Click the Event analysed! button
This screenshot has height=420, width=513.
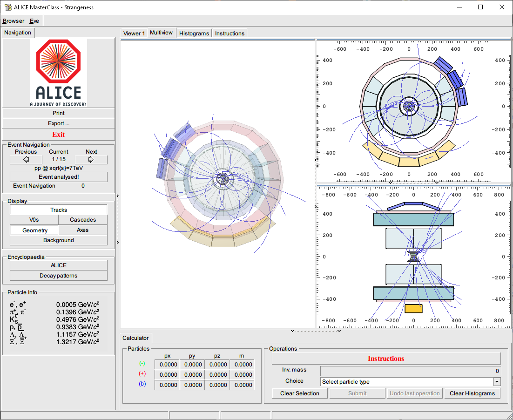[x=59, y=177]
